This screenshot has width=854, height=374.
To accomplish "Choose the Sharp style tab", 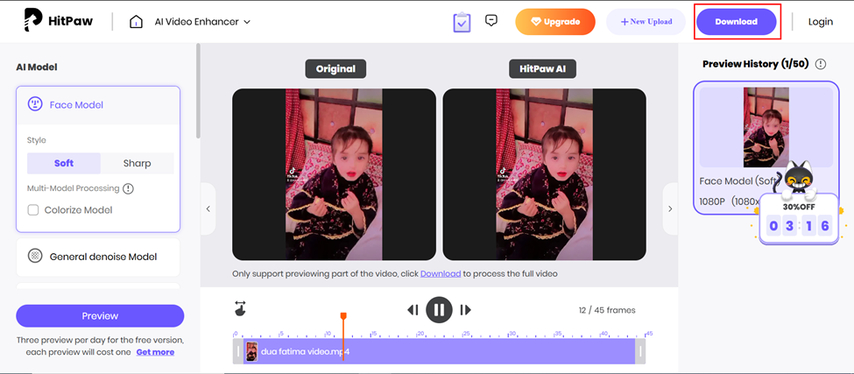I will [137, 163].
